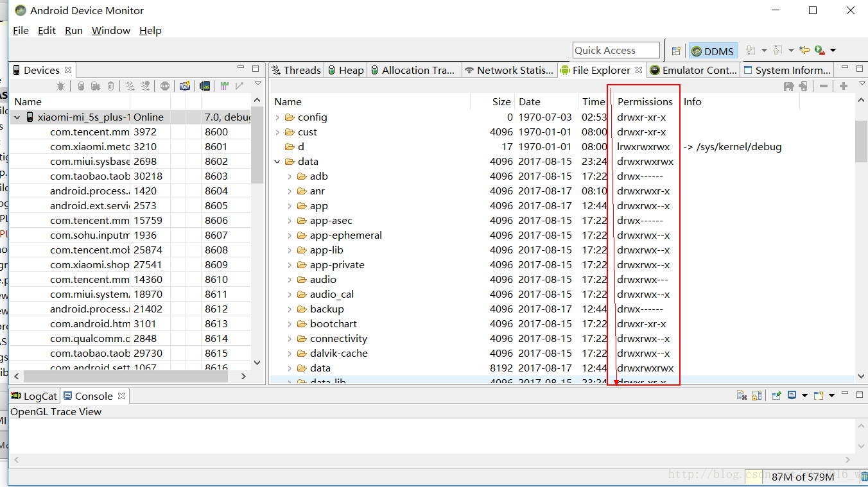The image size is (868, 487).
Task: Open the next annotation dropdown arrow
Action: pyautogui.click(x=764, y=51)
